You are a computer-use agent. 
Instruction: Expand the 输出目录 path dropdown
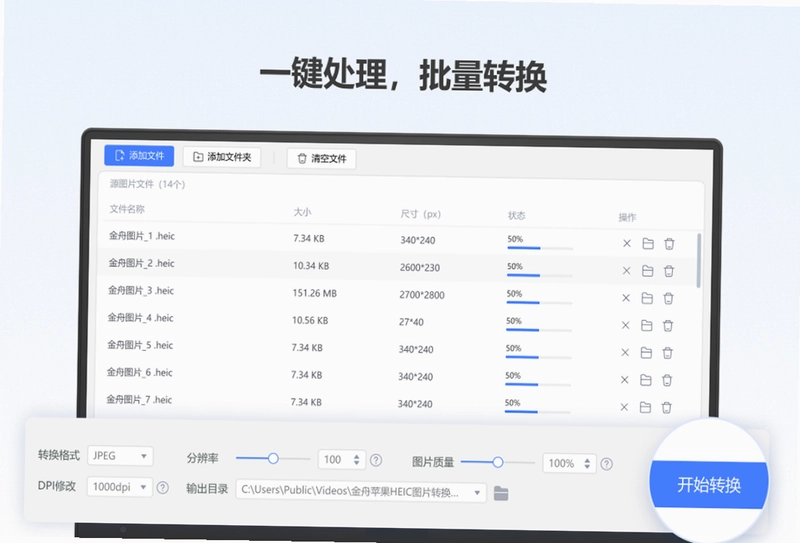click(477, 492)
